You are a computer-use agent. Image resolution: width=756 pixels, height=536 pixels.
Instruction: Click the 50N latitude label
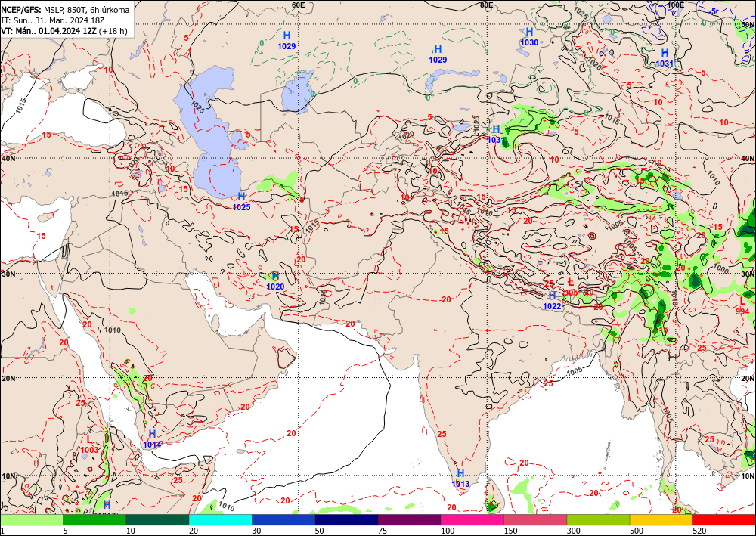pyautogui.click(x=748, y=24)
